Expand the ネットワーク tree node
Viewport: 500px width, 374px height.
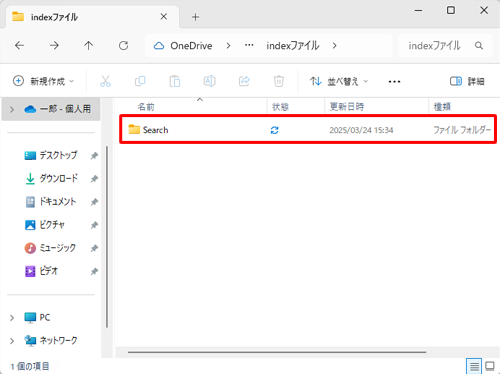[12, 341]
